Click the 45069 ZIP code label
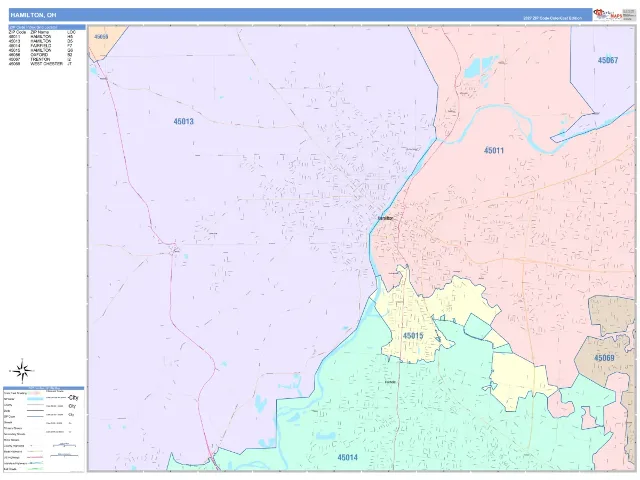Viewport: 640px width, 480px height. click(604, 358)
